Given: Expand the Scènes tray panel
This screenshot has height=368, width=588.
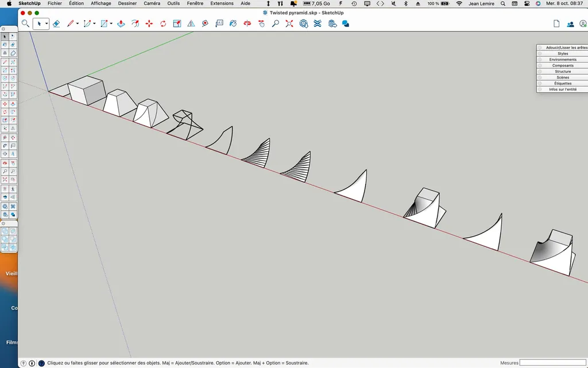Looking at the screenshot, I should pos(563,77).
